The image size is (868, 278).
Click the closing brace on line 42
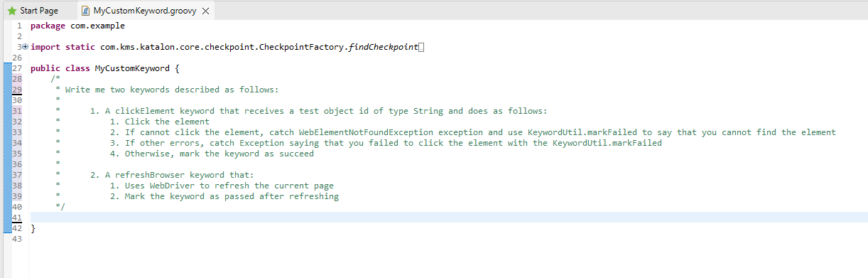pos(33,228)
